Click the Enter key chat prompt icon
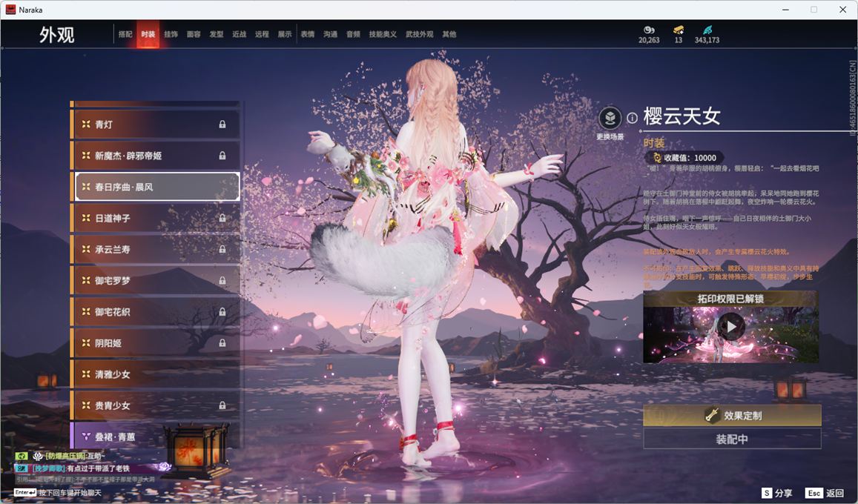The image size is (858, 504). click(x=24, y=493)
